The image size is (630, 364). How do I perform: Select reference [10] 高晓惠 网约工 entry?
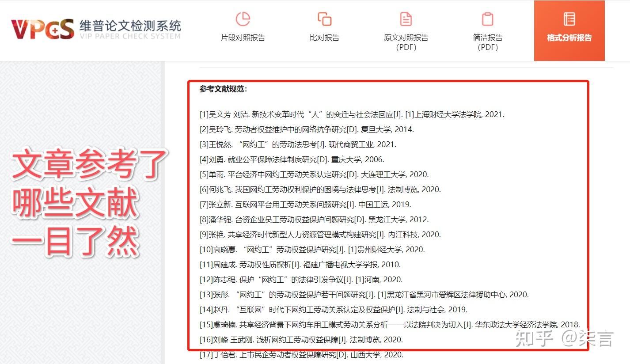[312, 250]
